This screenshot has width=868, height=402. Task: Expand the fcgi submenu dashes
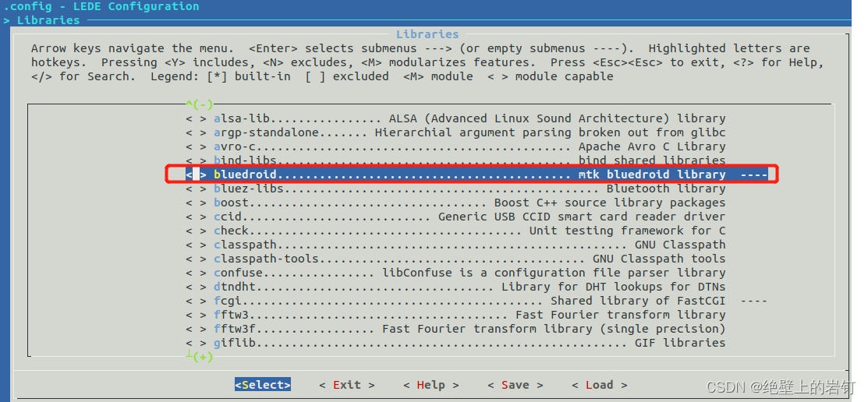(753, 301)
